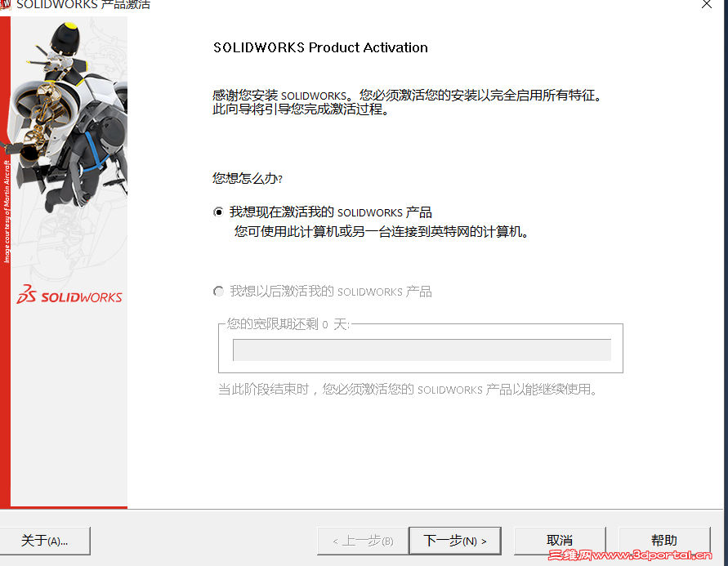The height and width of the screenshot is (566, 728).
Task: Cancel activation with the 取消 button
Action: (560, 541)
